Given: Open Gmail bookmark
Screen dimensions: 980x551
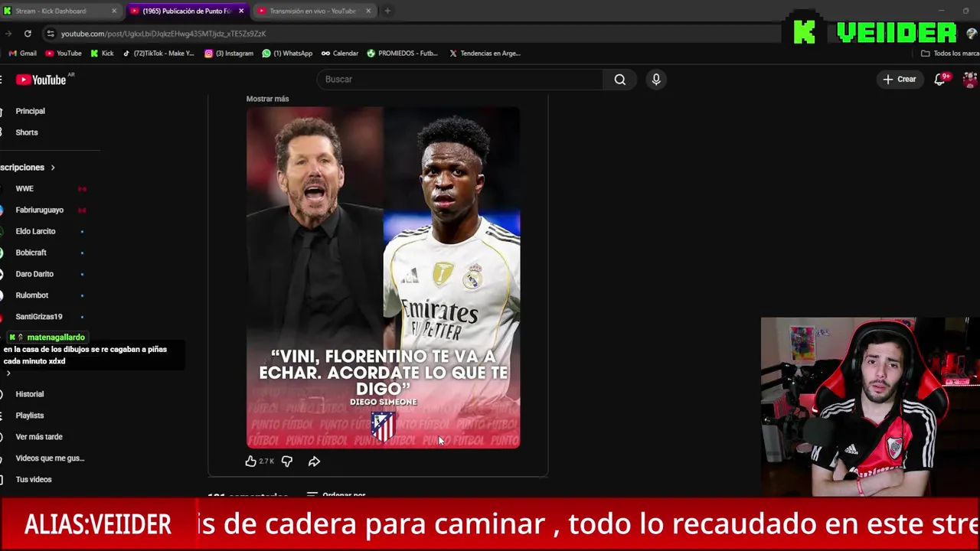Looking at the screenshot, I should (x=22, y=54).
